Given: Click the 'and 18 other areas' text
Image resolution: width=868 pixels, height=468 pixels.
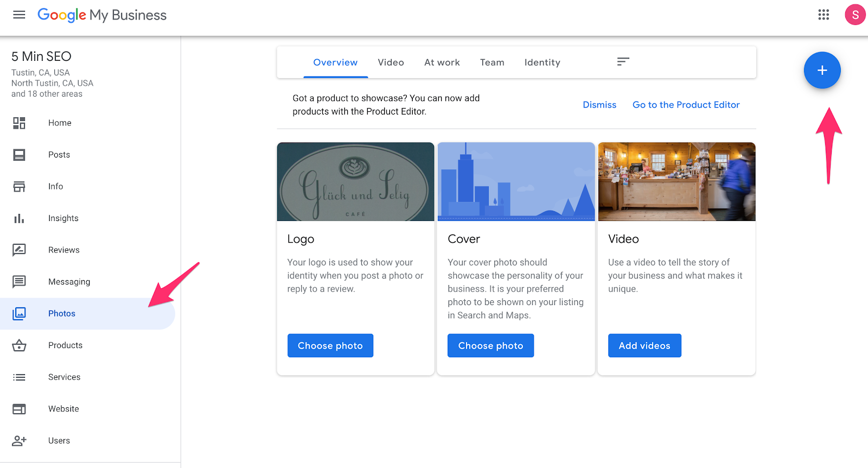Looking at the screenshot, I should coord(47,94).
